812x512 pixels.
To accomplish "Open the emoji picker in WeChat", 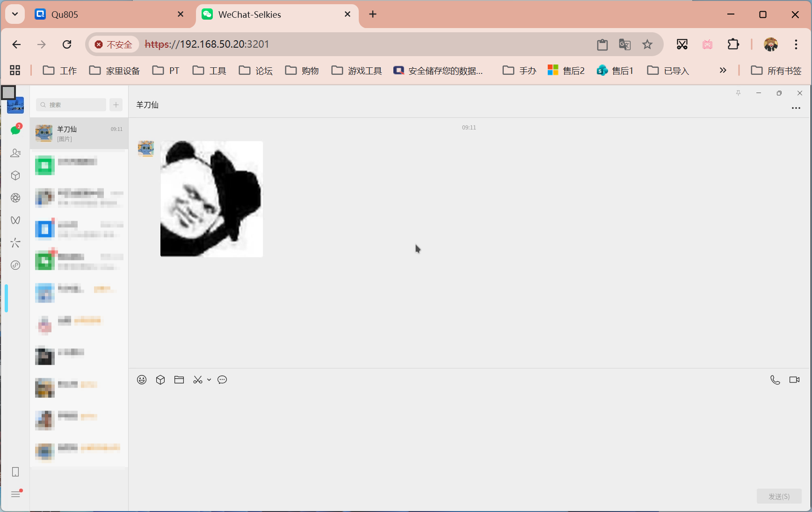I will pyautogui.click(x=142, y=380).
